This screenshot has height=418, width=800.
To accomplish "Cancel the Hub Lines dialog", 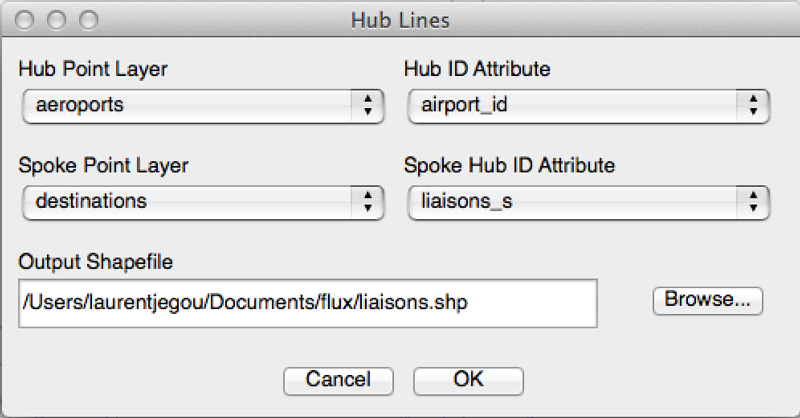I will coord(338,380).
